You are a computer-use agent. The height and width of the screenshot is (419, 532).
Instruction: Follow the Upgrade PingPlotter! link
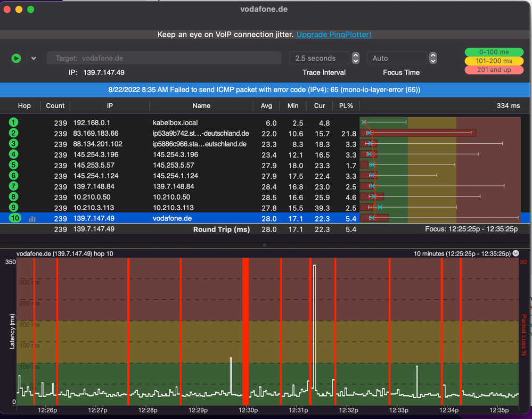pos(334,35)
